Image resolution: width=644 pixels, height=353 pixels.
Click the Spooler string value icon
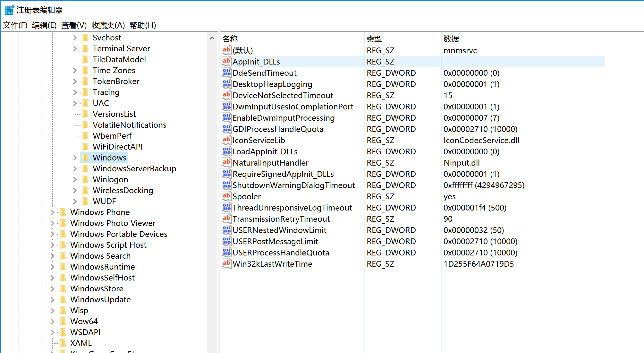pyautogui.click(x=226, y=196)
